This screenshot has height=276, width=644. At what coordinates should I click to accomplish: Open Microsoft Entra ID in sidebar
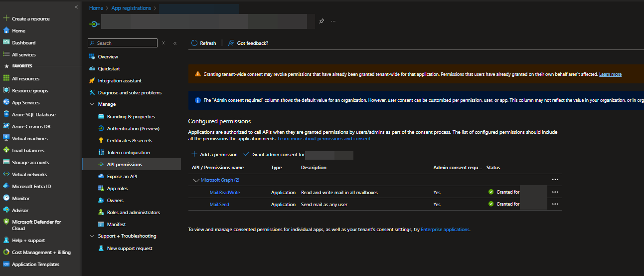(x=31, y=187)
